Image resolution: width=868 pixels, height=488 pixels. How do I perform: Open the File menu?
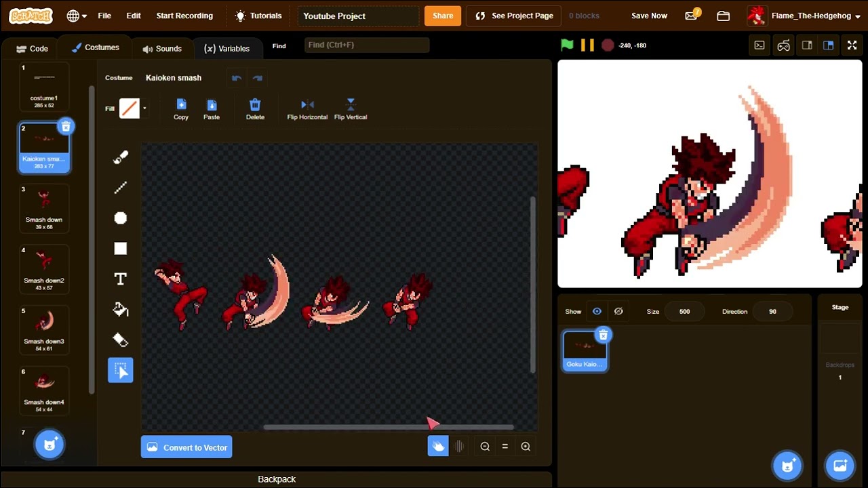(104, 16)
